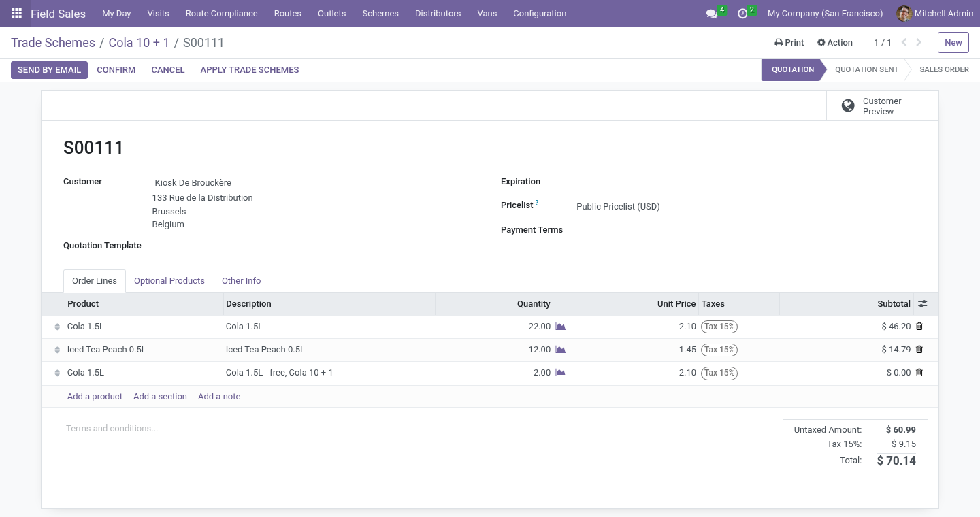This screenshot has width=980, height=517.
Task: Open optional columns settings icon
Action: [x=923, y=304]
